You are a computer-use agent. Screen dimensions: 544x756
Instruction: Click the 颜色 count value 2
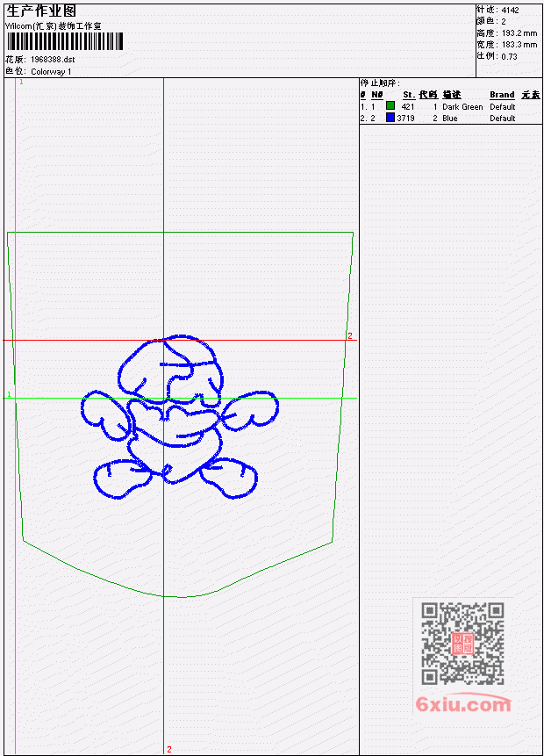click(x=504, y=21)
